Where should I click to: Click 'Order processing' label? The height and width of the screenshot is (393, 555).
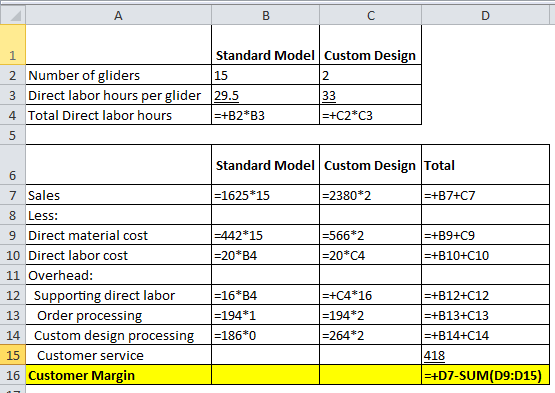click(x=119, y=315)
